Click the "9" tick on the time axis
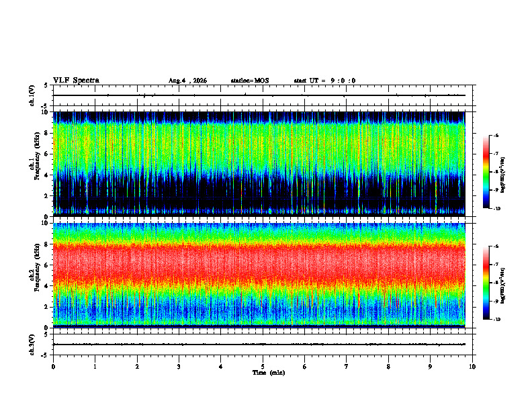The height and width of the screenshot is (411, 532). click(430, 367)
